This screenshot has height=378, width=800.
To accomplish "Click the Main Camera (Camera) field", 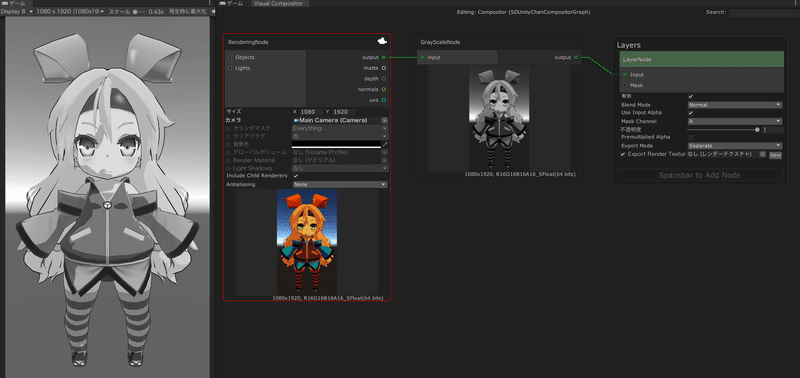I will click(337, 120).
